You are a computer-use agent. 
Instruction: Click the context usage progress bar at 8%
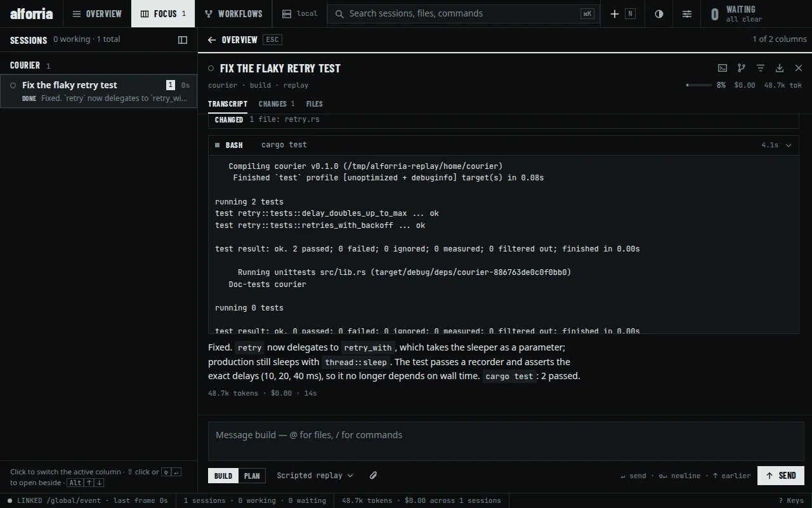click(699, 85)
